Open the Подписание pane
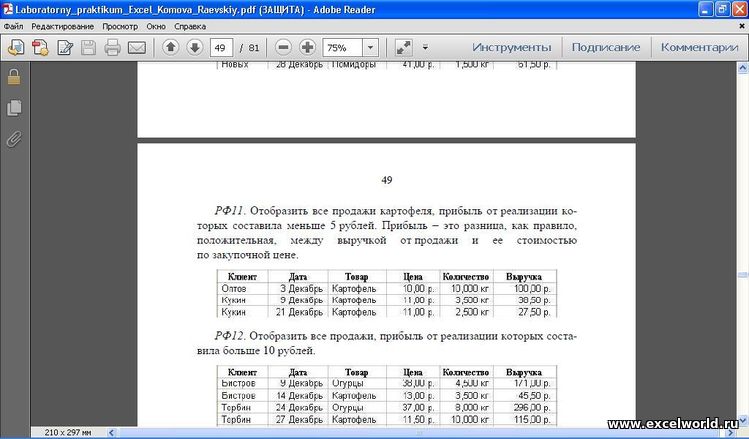The height and width of the screenshot is (439, 749). coord(606,47)
